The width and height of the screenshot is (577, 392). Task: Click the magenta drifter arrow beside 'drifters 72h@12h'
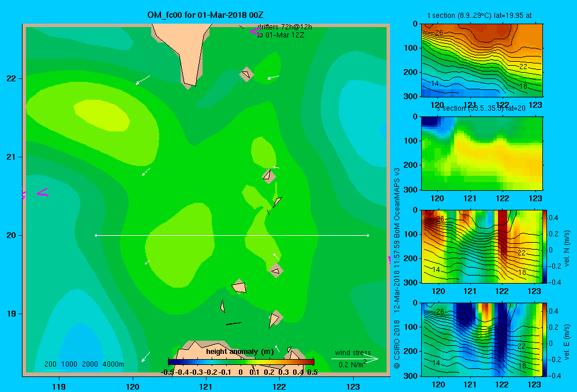pyautogui.click(x=255, y=32)
